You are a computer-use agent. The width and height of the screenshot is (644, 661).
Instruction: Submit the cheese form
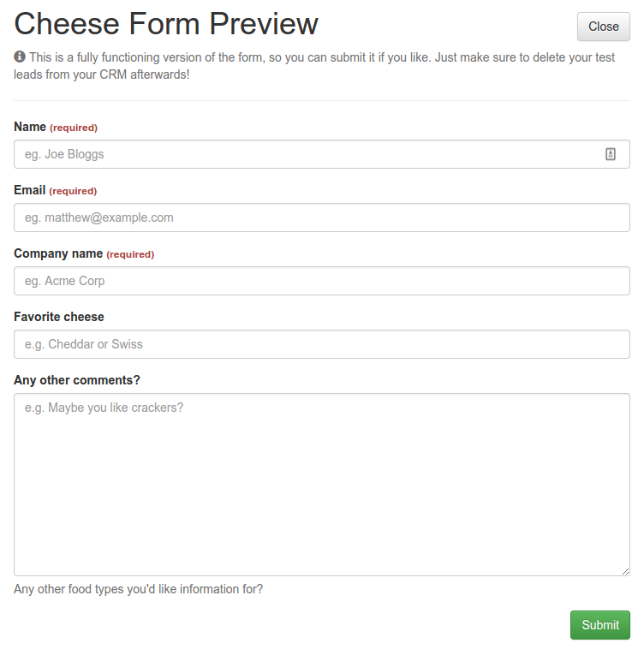coord(599,625)
